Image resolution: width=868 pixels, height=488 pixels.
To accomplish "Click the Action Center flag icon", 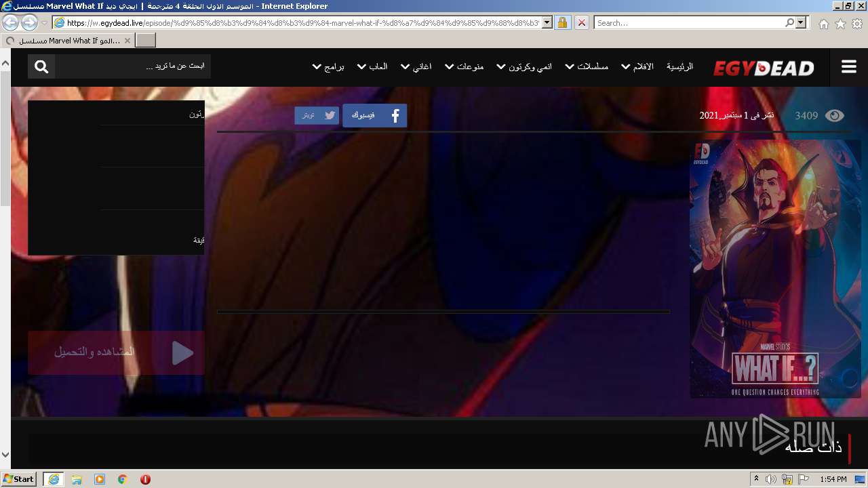I will pyautogui.click(x=804, y=479).
